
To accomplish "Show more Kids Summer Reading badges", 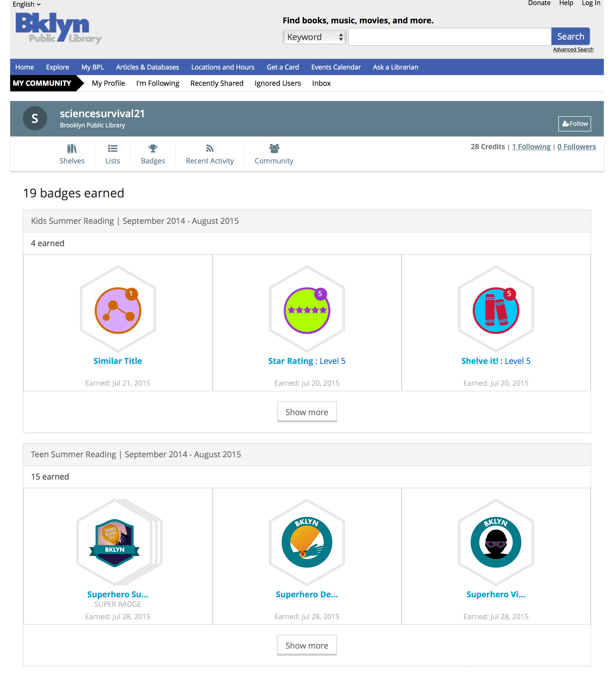I will click(306, 412).
